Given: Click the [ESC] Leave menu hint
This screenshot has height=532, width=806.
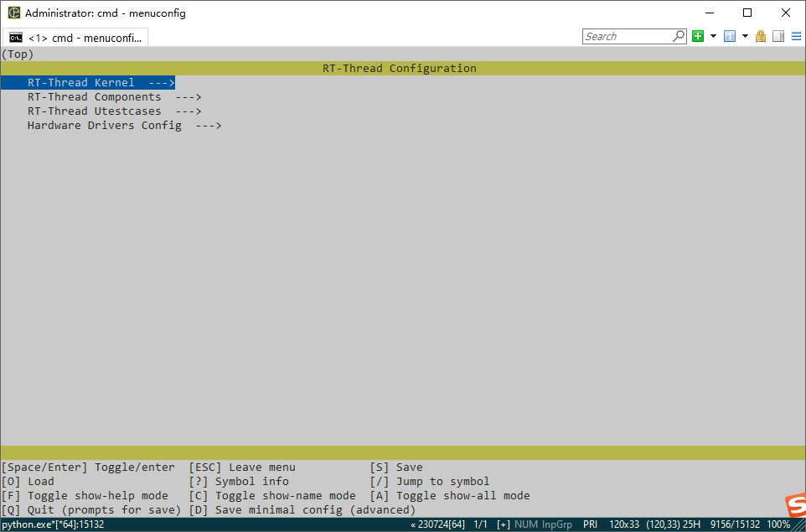Looking at the screenshot, I should [x=242, y=467].
